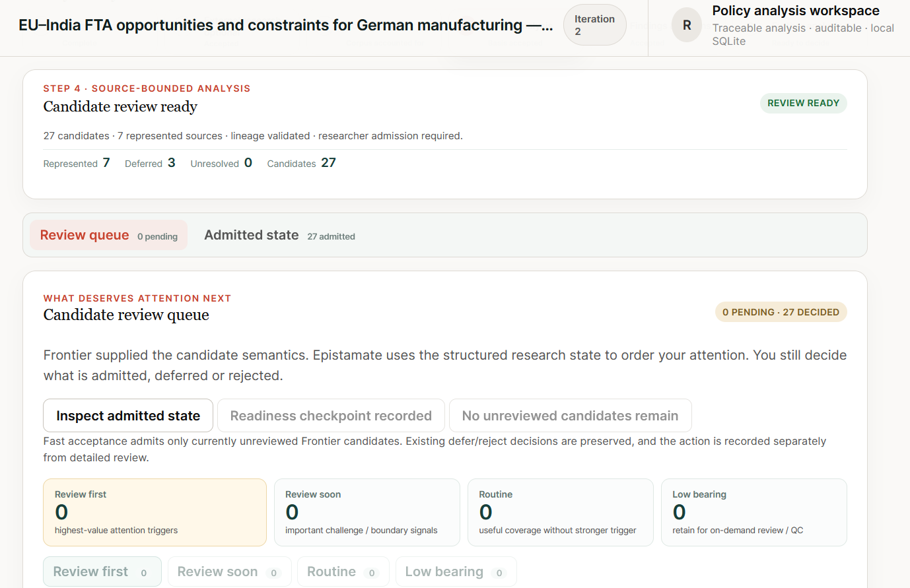This screenshot has height=588, width=910.
Task: Click the 27 candidates summary line
Action: coord(253,136)
